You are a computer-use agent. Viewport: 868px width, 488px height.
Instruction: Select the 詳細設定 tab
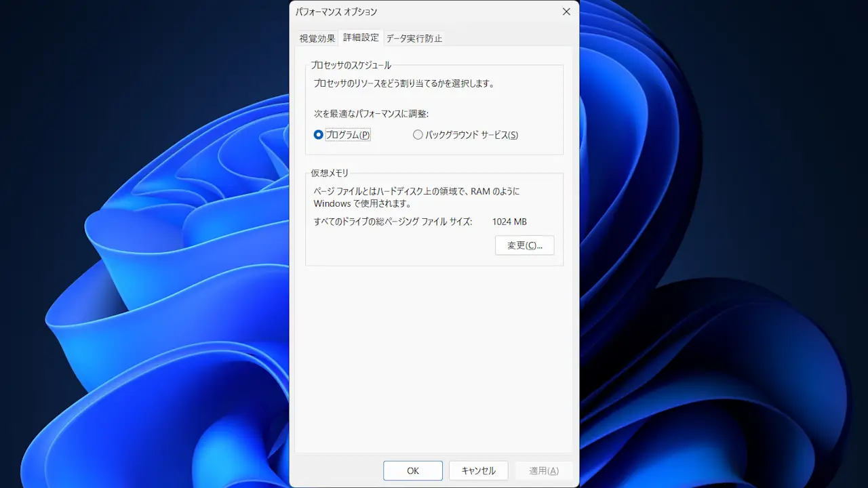pos(361,38)
